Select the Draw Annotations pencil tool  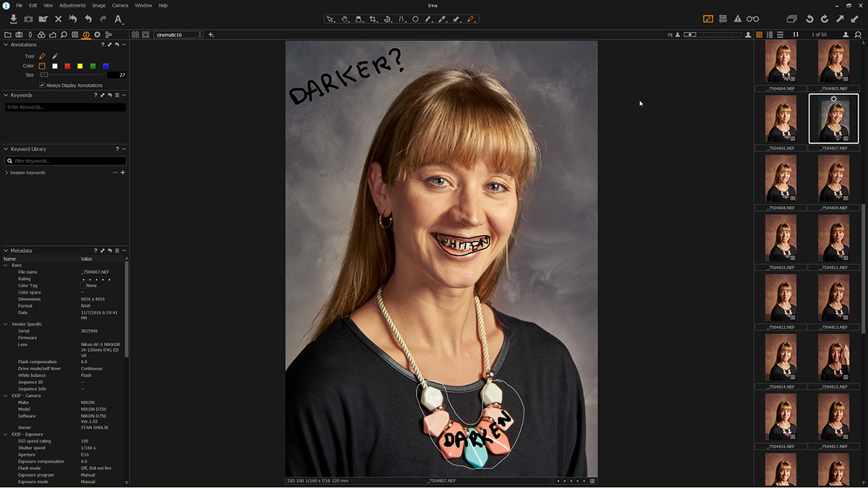[42, 56]
